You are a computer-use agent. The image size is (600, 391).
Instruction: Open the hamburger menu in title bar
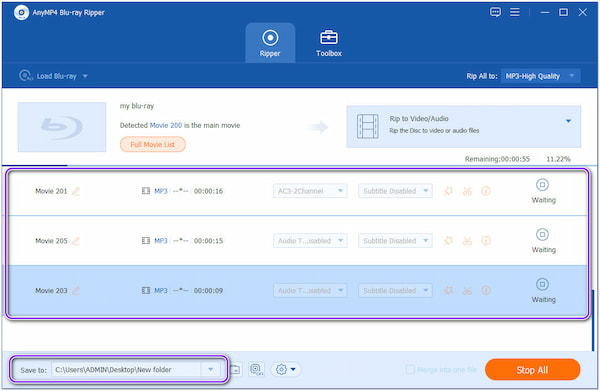(x=515, y=12)
